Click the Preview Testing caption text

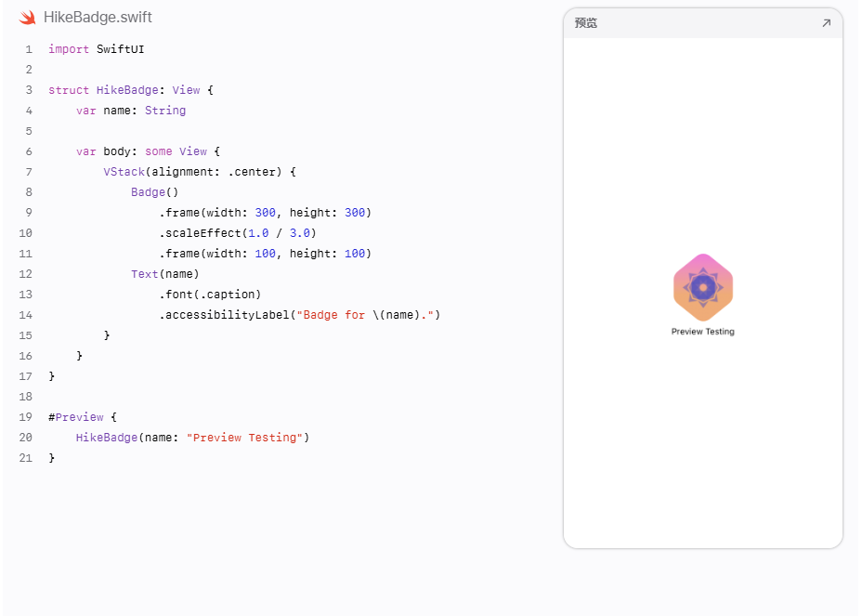pyautogui.click(x=702, y=332)
